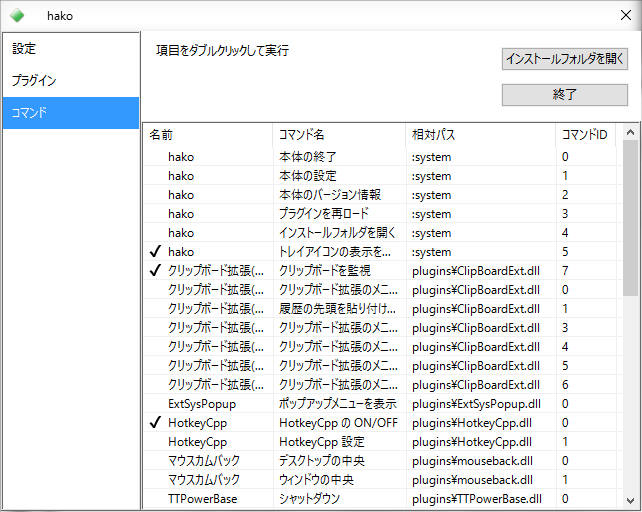Click command ID 2 of バージョン情報 row
The image size is (642, 512).
pyautogui.click(x=565, y=195)
